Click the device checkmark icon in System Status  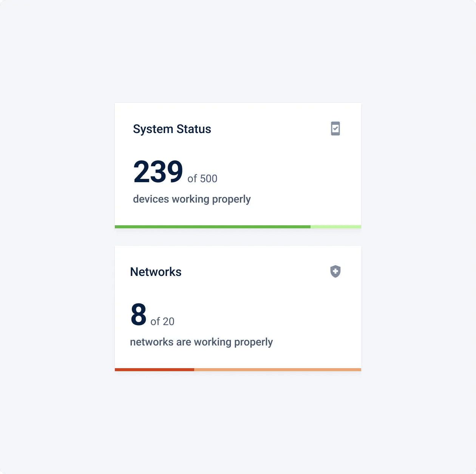pos(335,129)
